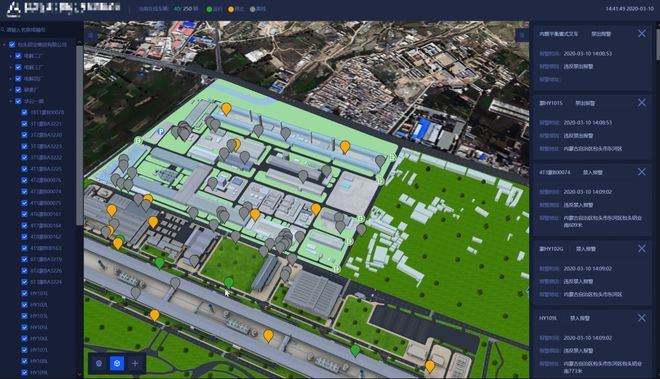Collapse the fifth folder holding the vehicle list

11,101
